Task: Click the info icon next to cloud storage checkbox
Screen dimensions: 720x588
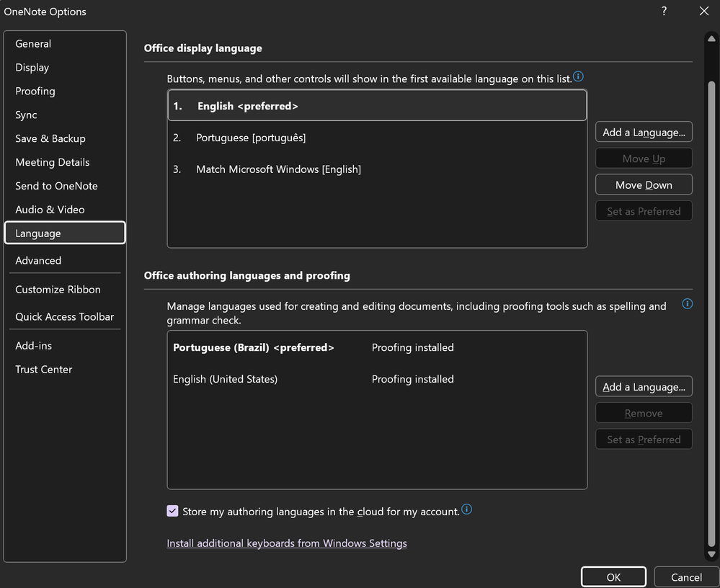Action: pos(466,509)
